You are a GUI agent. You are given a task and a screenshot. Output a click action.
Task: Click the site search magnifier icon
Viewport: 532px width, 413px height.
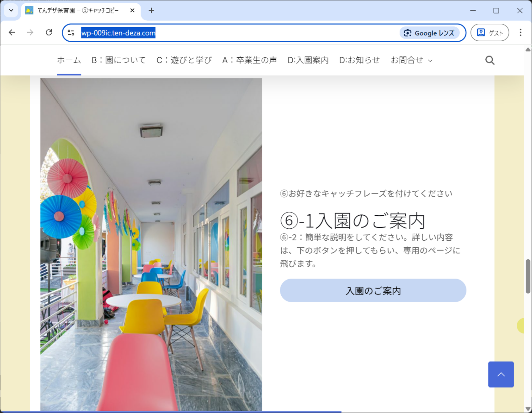coord(490,60)
